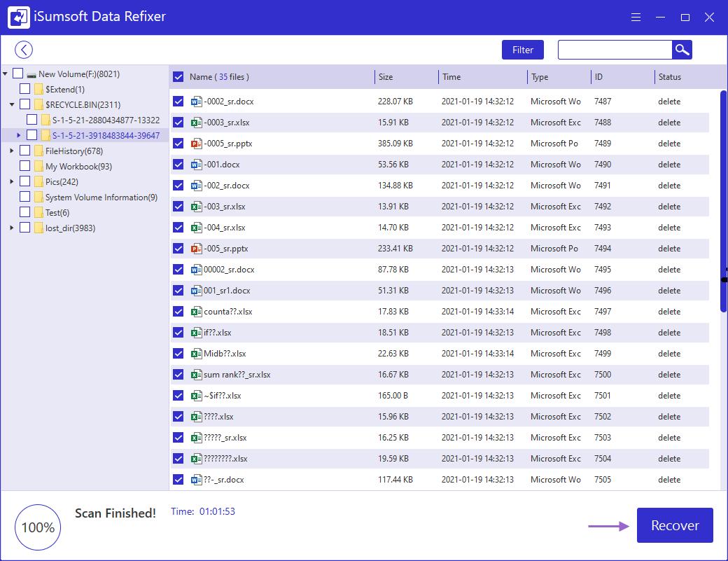
Task: Click the Filter button
Action: 523,50
